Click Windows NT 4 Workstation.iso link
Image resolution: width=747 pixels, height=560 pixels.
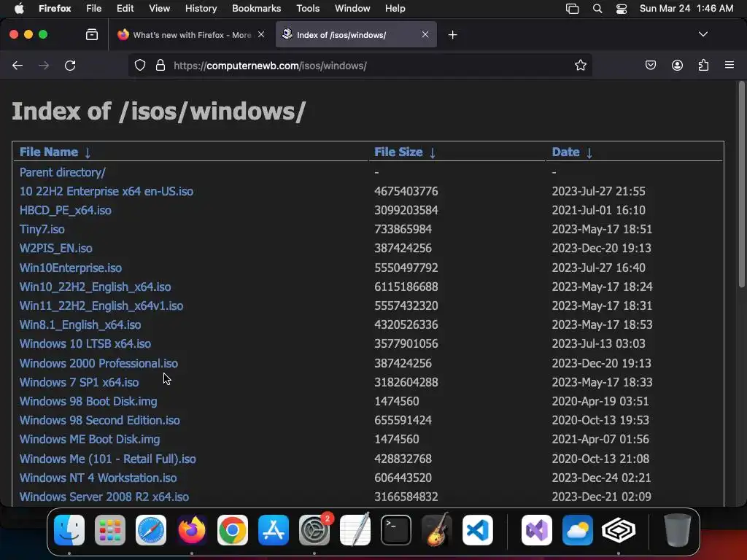98,478
